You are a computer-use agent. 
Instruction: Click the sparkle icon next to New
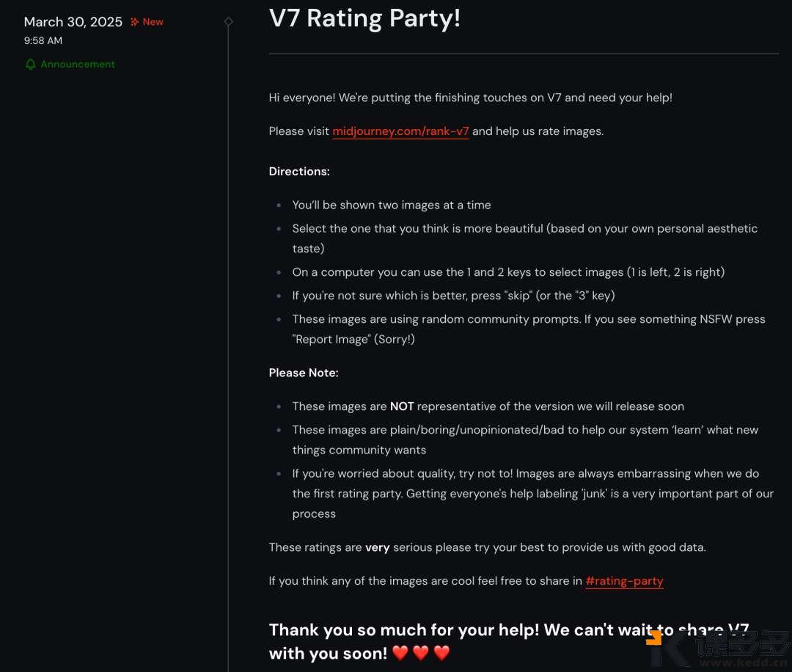134,22
